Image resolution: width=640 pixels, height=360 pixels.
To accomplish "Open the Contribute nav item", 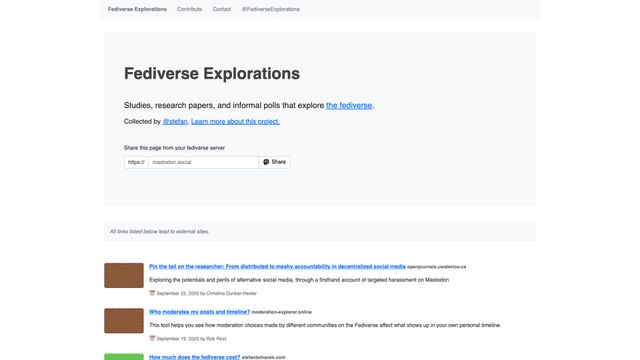I will tap(189, 9).
